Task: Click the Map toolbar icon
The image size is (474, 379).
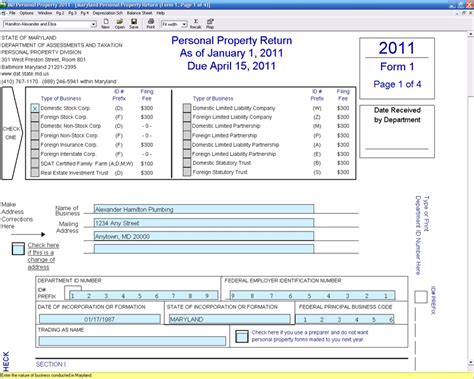Action: click(x=210, y=22)
